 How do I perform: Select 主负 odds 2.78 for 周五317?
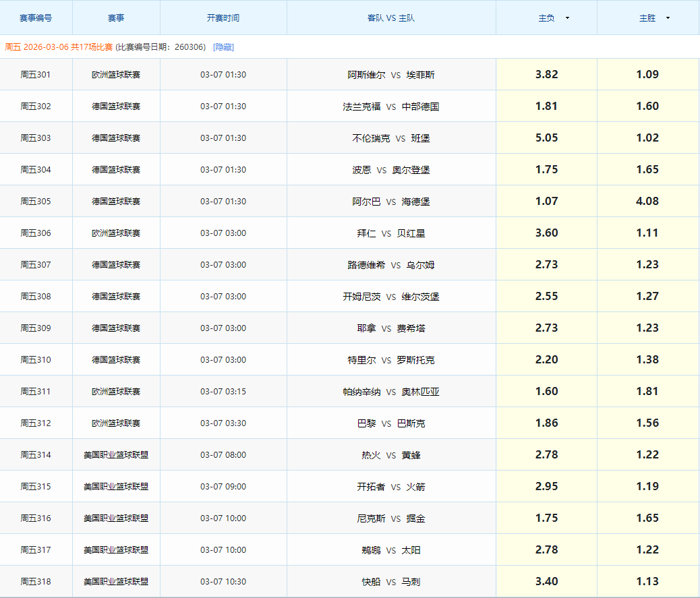tap(546, 550)
